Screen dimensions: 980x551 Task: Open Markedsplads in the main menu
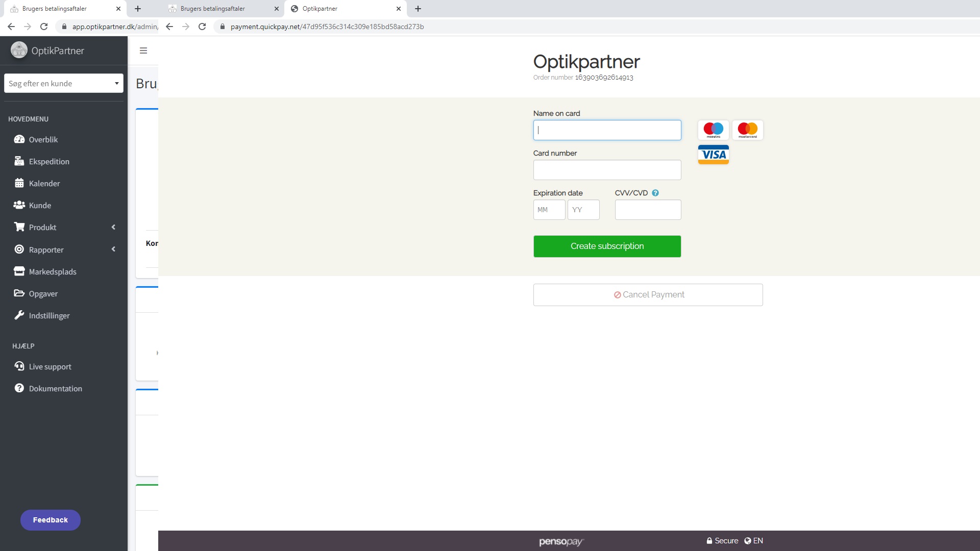click(52, 271)
